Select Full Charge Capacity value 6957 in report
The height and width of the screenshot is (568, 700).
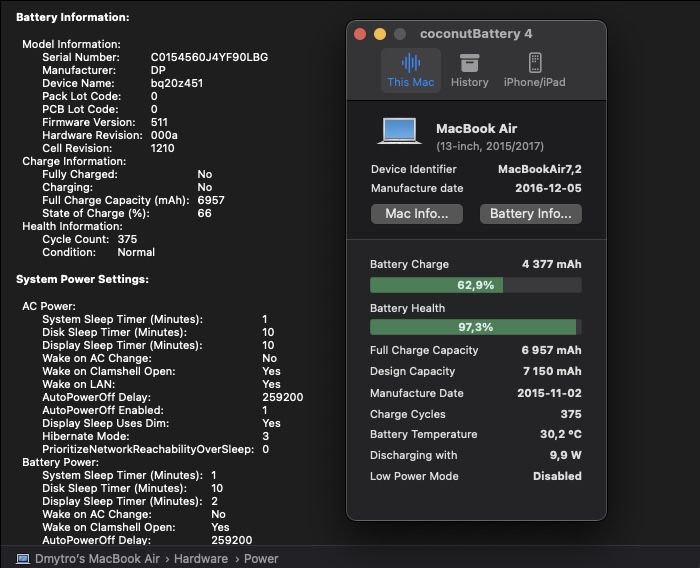coord(211,200)
